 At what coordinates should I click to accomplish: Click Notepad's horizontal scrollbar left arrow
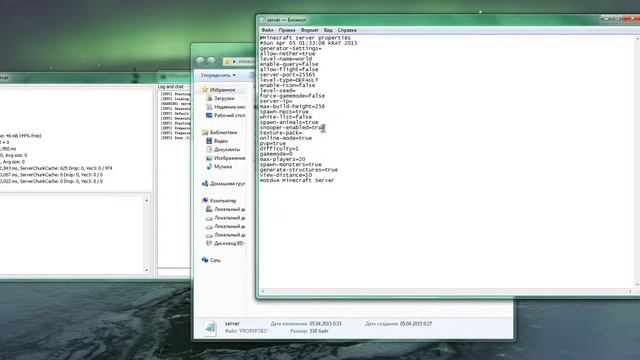pyautogui.click(x=263, y=291)
